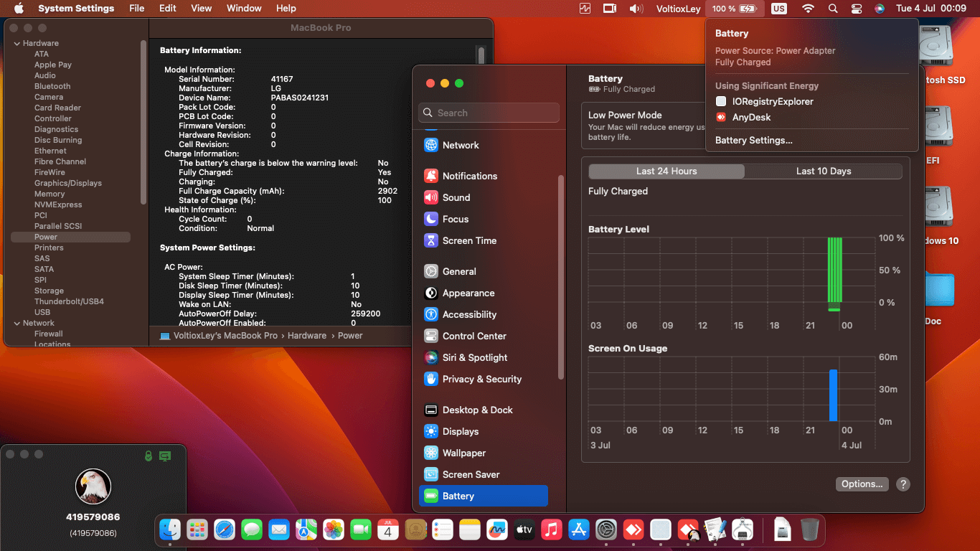This screenshot has width=980, height=551.
Task: Open Notes in the Dock
Action: click(470, 530)
